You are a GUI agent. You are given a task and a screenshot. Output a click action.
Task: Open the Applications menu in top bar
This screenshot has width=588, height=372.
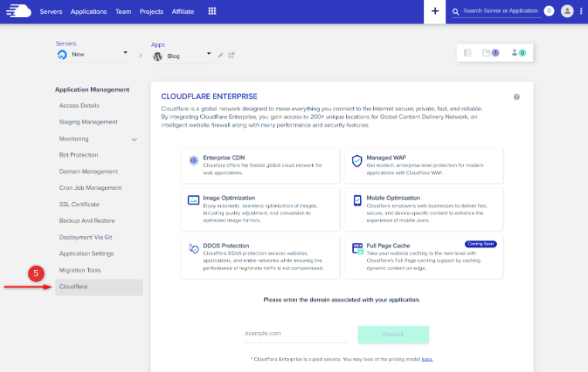[88, 12]
